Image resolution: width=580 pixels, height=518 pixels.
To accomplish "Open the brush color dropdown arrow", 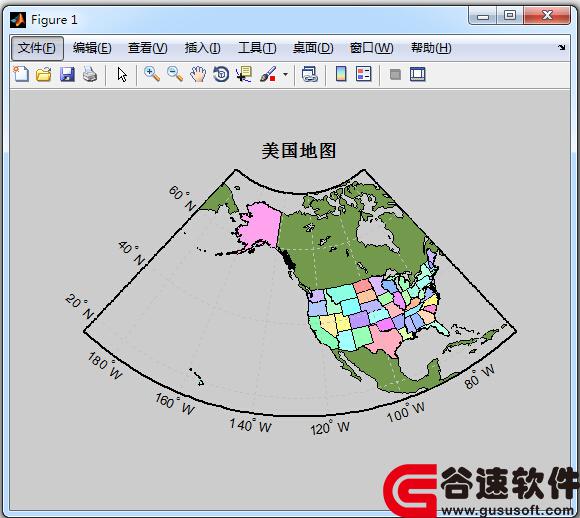I will pos(285,74).
